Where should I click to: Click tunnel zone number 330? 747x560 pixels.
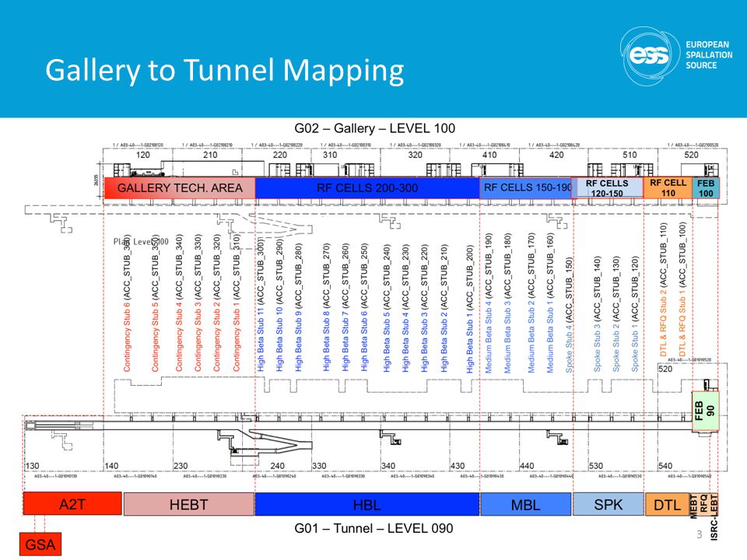(319, 466)
